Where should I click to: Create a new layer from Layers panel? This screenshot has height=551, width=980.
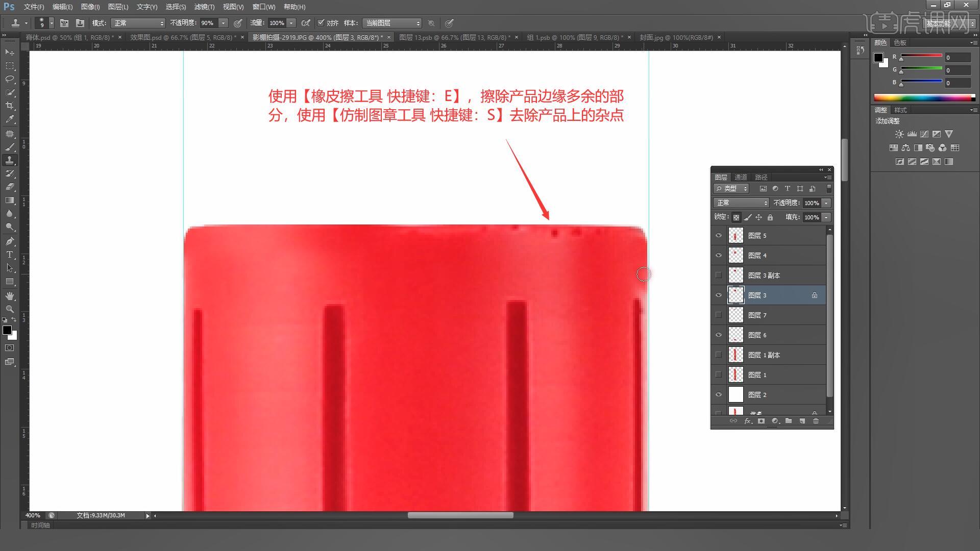tap(802, 421)
